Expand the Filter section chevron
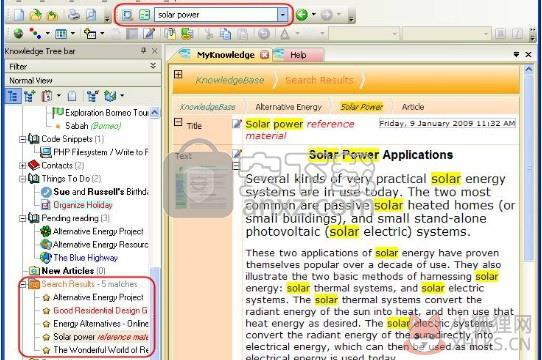This screenshot has height=360, width=542. pos(153,66)
